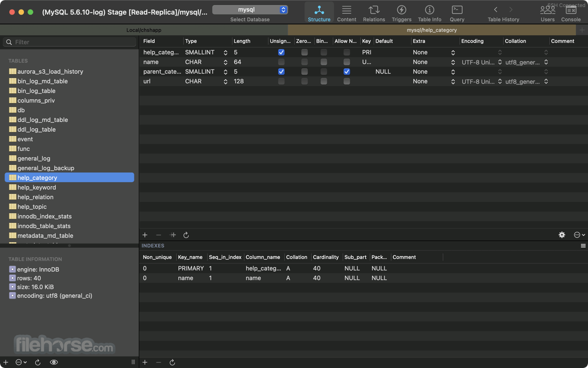This screenshot has width=588, height=368.
Task: Click the sidebar resize handle
Action: click(133, 362)
